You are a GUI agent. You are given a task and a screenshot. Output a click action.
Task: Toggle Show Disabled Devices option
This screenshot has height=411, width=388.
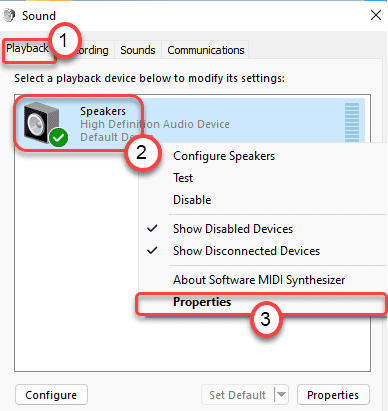[x=233, y=229]
